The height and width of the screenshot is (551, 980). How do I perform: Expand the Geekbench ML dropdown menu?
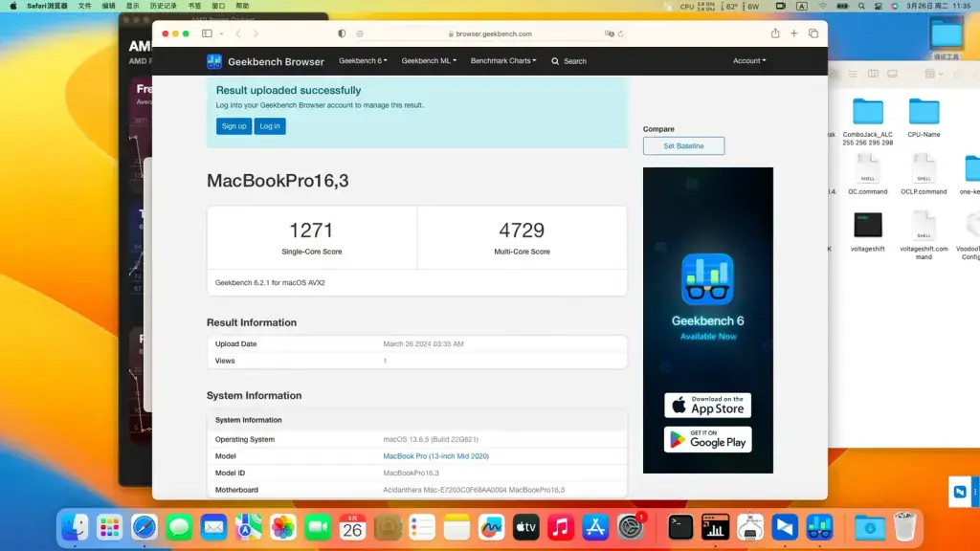[x=429, y=60]
